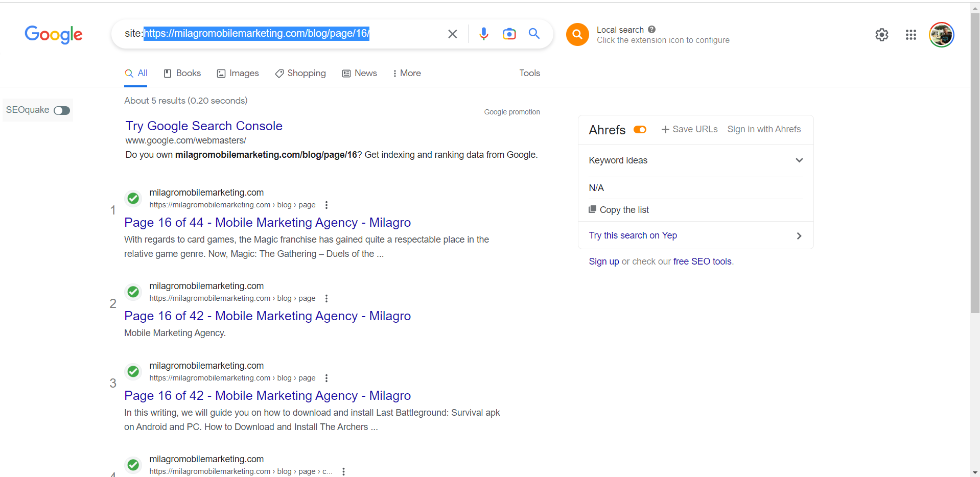Switch to the News tab
Viewport: 980px width, 477px height.
click(x=360, y=73)
